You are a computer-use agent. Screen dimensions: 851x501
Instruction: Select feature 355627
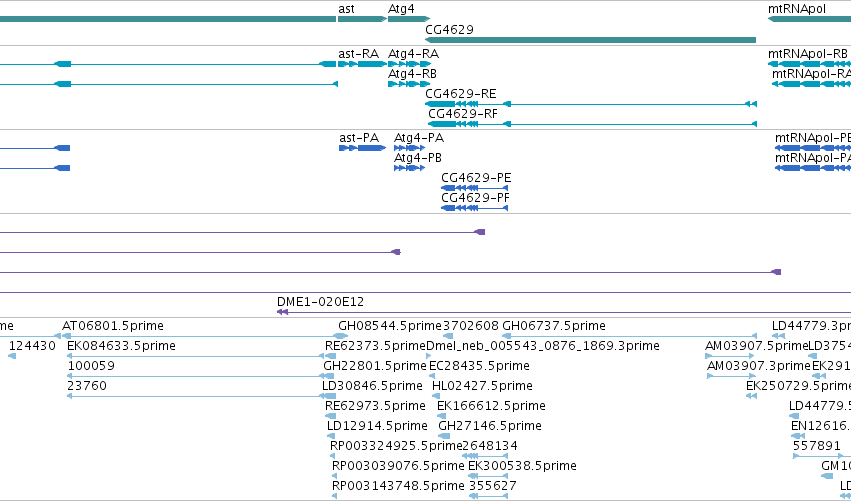pyautogui.click(x=489, y=497)
